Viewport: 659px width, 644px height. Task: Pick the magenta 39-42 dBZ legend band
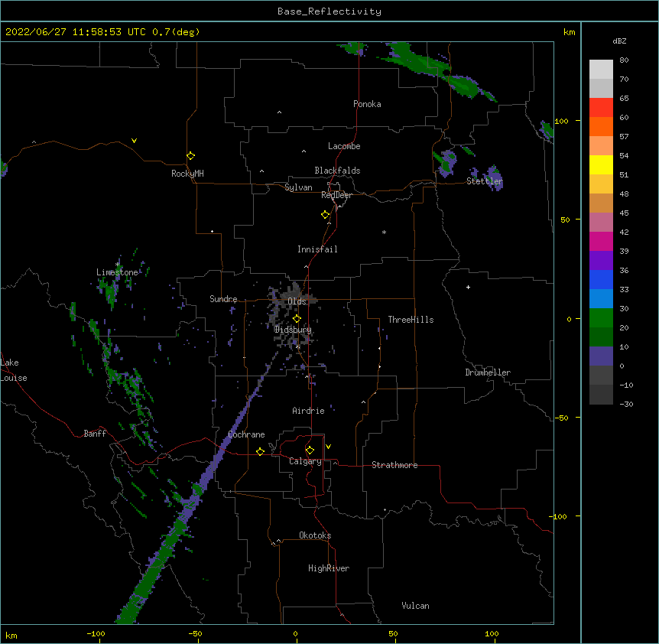[x=601, y=241]
